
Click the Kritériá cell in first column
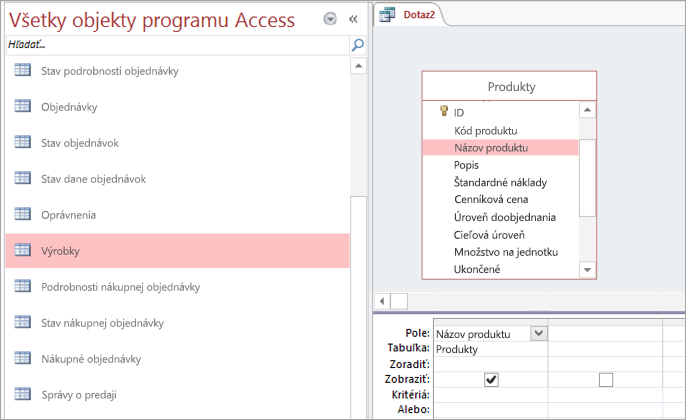coord(490,395)
